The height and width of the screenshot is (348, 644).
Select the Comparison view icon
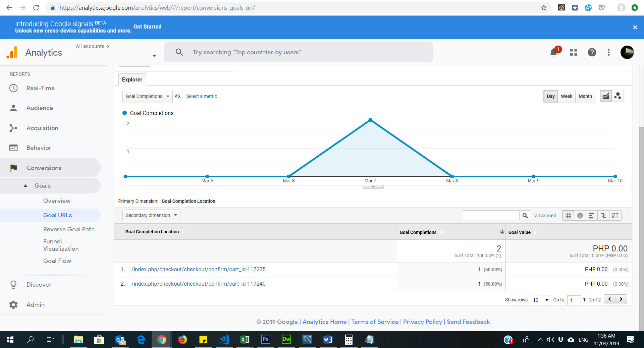(603, 216)
